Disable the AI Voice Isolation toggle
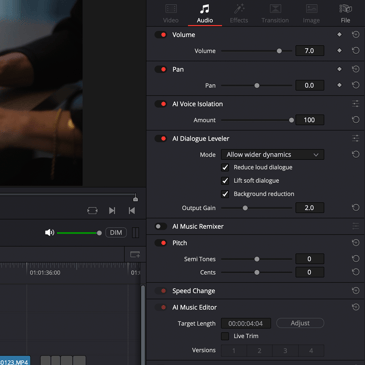 pyautogui.click(x=161, y=104)
